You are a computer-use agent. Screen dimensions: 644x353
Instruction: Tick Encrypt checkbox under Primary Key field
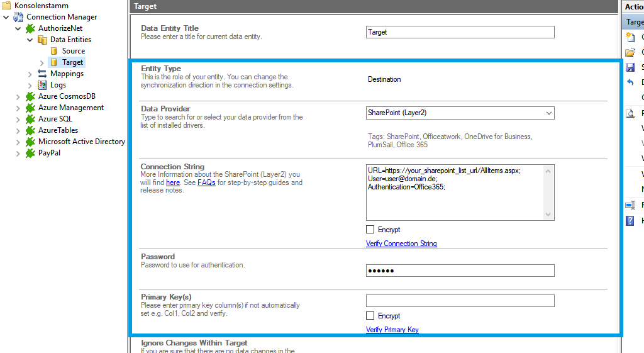coord(370,316)
